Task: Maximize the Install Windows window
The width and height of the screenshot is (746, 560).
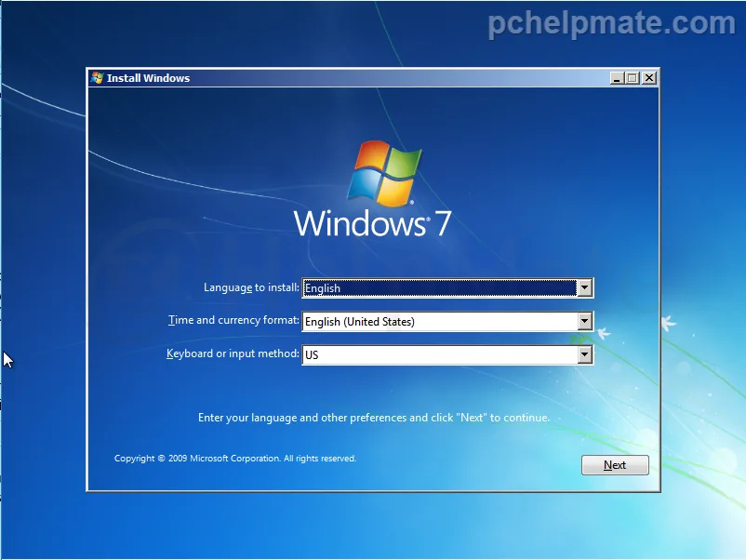Action: (x=633, y=78)
